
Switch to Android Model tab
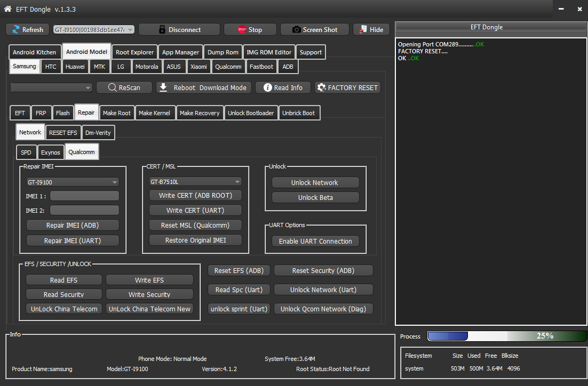(x=86, y=52)
